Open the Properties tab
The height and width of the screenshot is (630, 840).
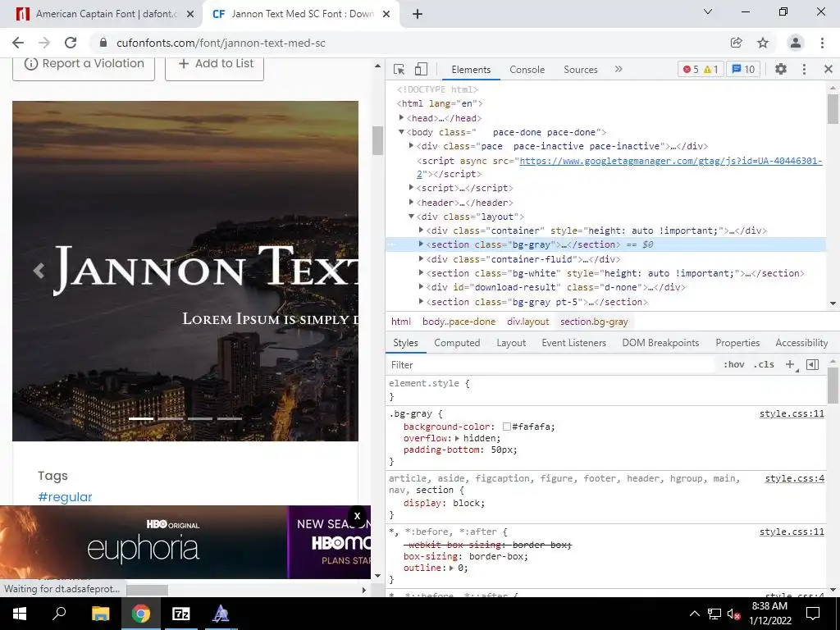pos(737,343)
